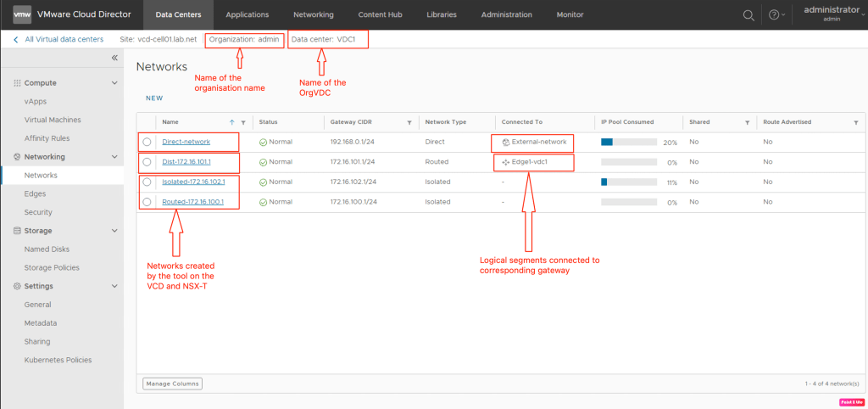This screenshot has width=868, height=409.
Task: Open the Isolated-172.16.102.1 network link
Action: point(193,182)
